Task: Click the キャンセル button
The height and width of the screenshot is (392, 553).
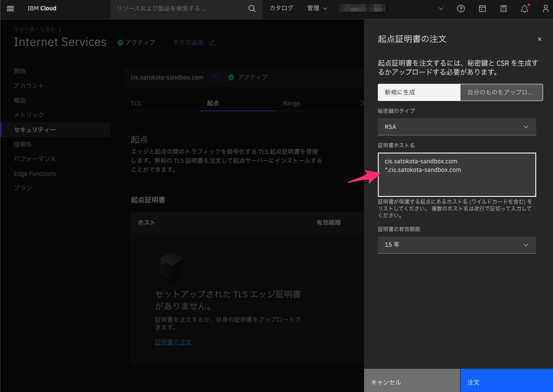Action: (412, 380)
